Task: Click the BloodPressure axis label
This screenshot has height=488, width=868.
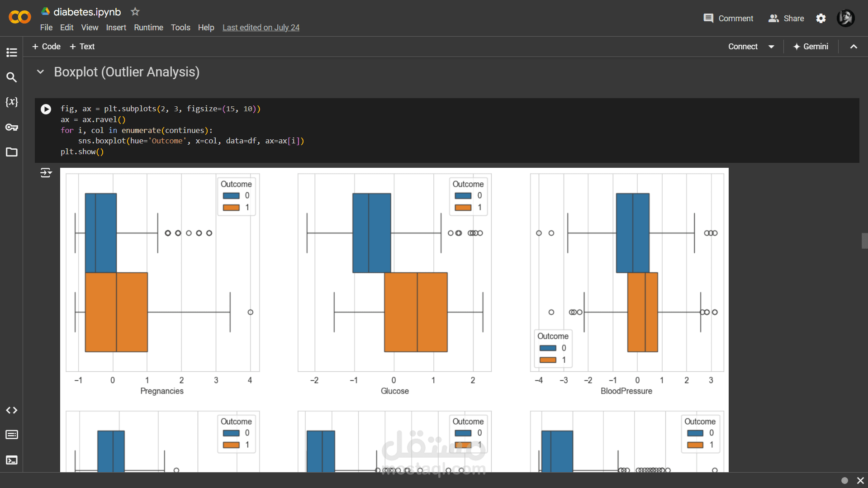Action: (626, 391)
